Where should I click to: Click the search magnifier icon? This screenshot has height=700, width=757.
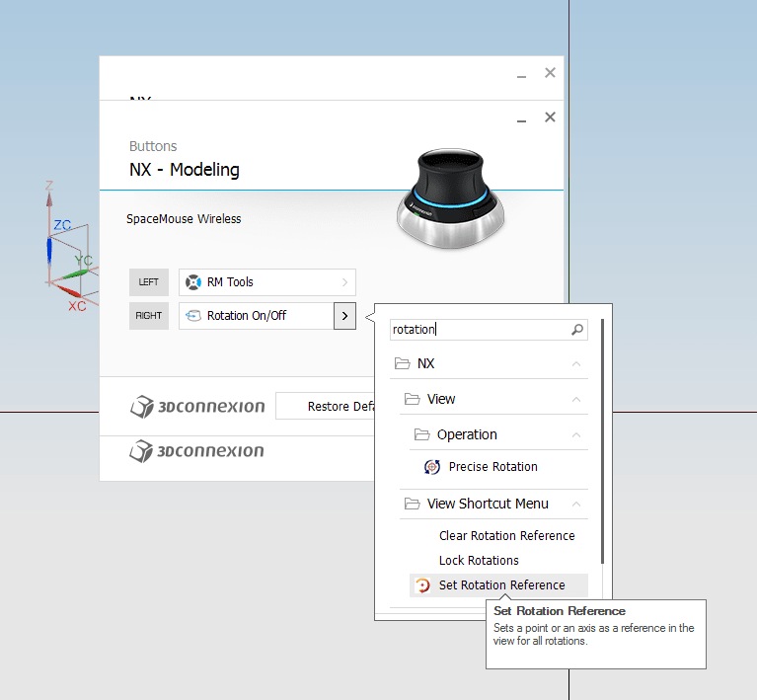pyautogui.click(x=577, y=330)
